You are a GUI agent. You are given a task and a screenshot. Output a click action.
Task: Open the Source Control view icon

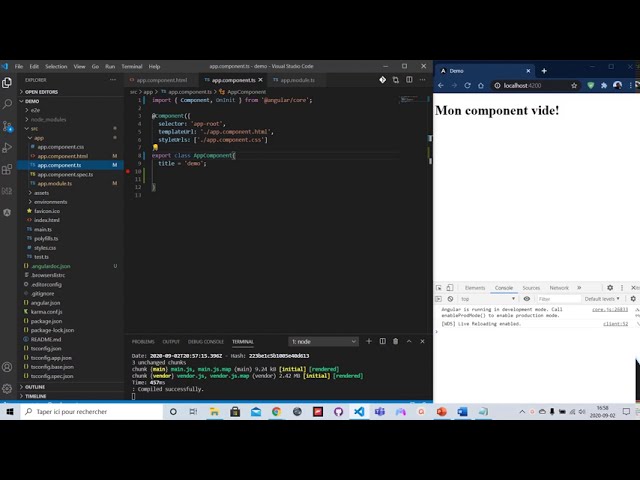tap(7, 126)
